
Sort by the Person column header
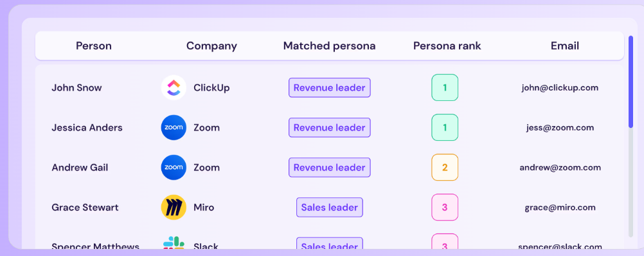(94, 46)
